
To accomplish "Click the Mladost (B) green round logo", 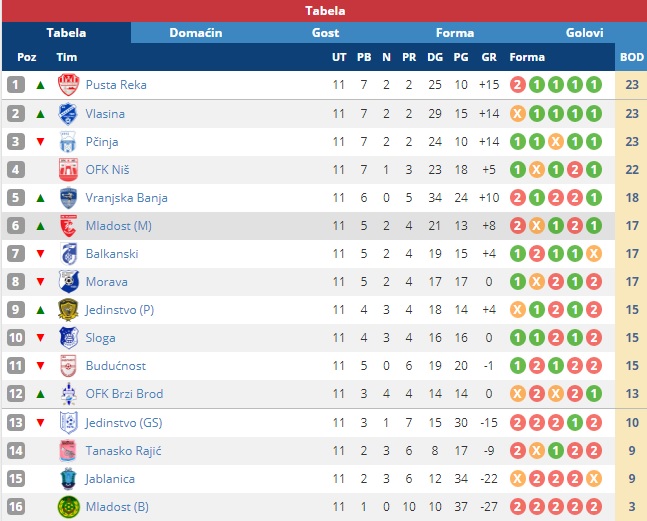I will pos(68,507).
